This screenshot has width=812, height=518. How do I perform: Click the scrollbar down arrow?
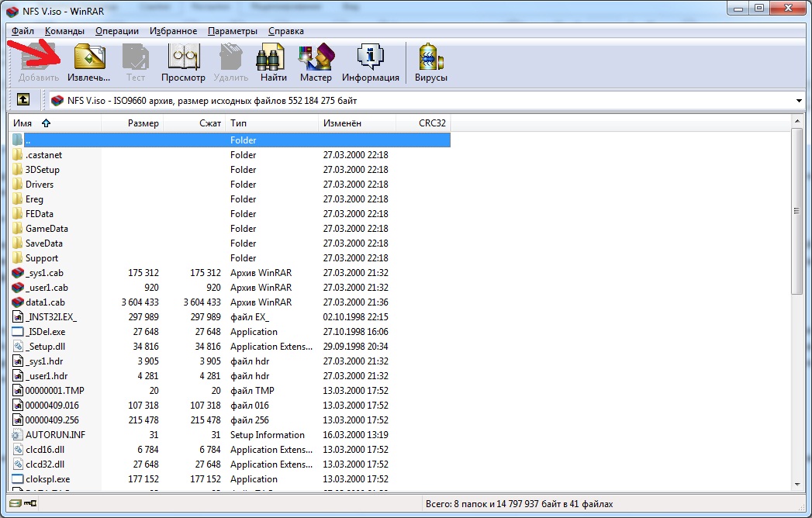796,485
